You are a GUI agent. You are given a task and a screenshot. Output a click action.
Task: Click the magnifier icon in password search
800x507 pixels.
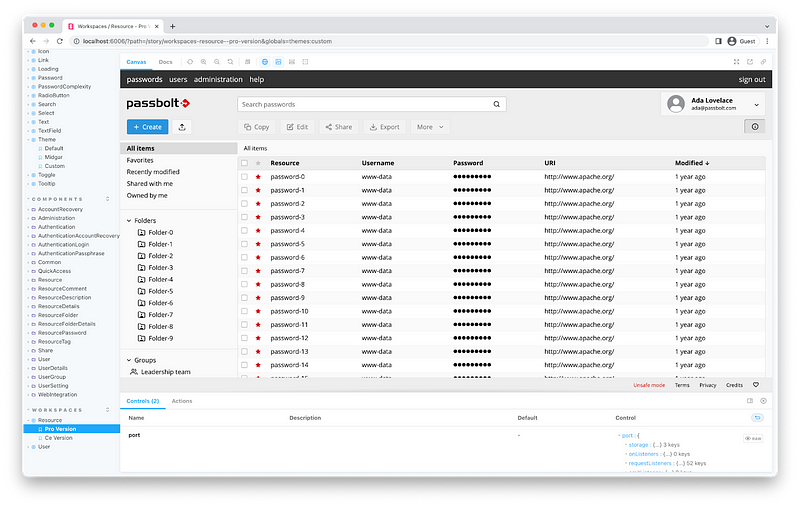[496, 104]
